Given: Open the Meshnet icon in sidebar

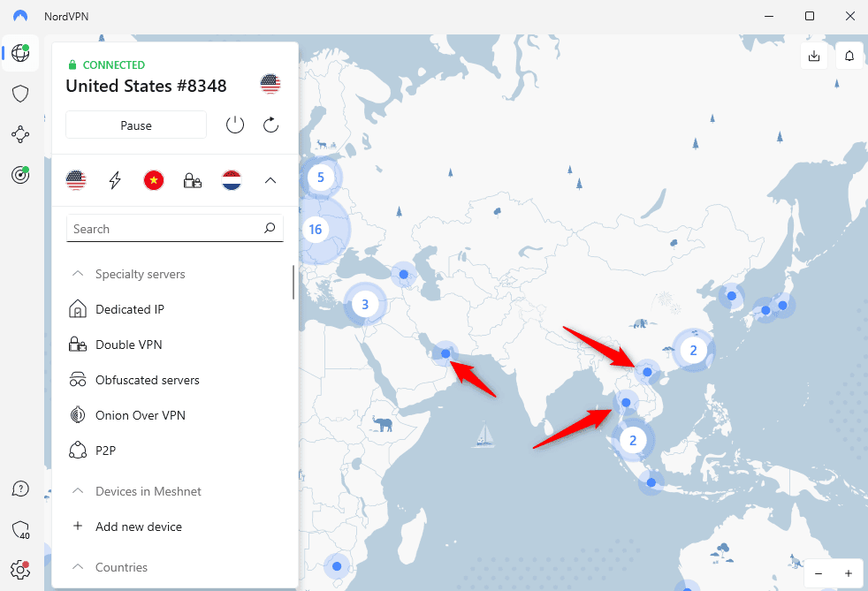Looking at the screenshot, I should 20,134.
